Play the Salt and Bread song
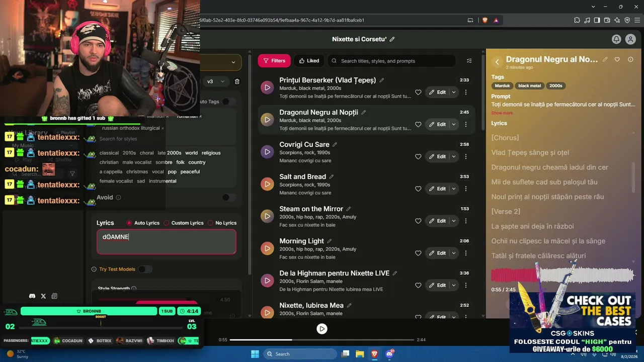This screenshot has height=362, width=644. (267, 184)
